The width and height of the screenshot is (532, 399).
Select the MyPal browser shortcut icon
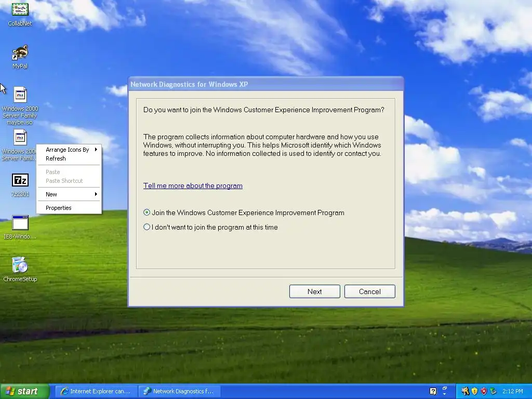20,56
